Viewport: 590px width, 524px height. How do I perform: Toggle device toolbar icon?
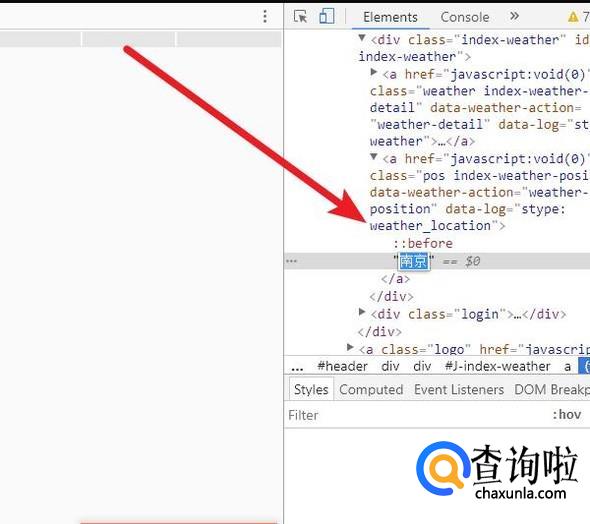tap(327, 16)
